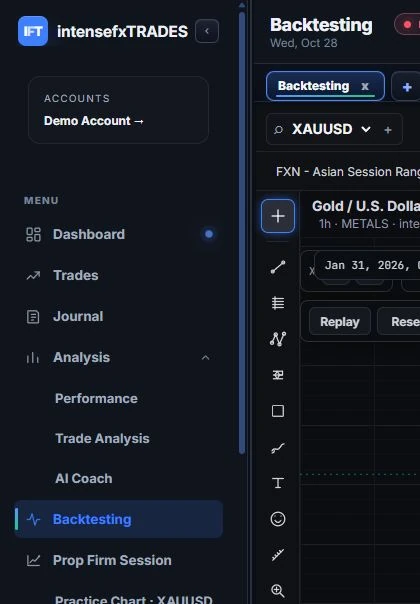The height and width of the screenshot is (604, 420).
Task: Click the Backtesting pulse icon in sidebar
Action: [x=34, y=519]
